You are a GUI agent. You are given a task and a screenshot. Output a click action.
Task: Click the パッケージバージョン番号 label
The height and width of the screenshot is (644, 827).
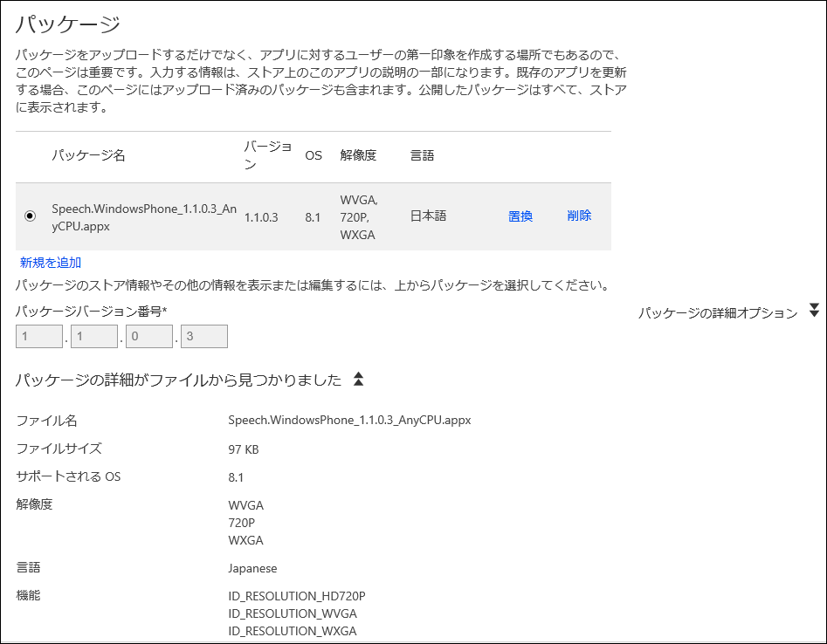pos(91,312)
